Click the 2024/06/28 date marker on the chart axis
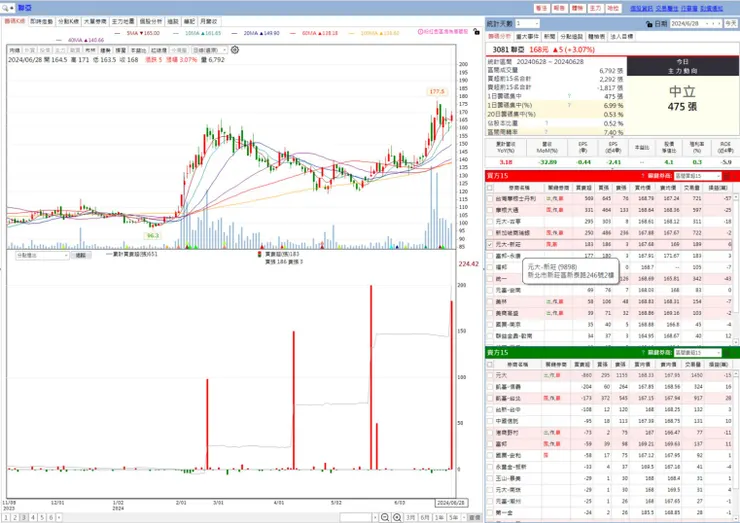 (x=451, y=503)
